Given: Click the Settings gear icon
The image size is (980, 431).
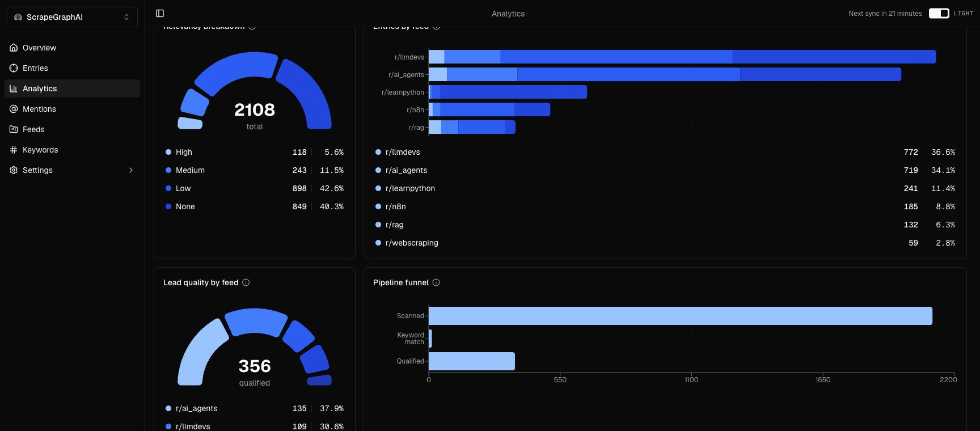Looking at the screenshot, I should pyautogui.click(x=14, y=170).
